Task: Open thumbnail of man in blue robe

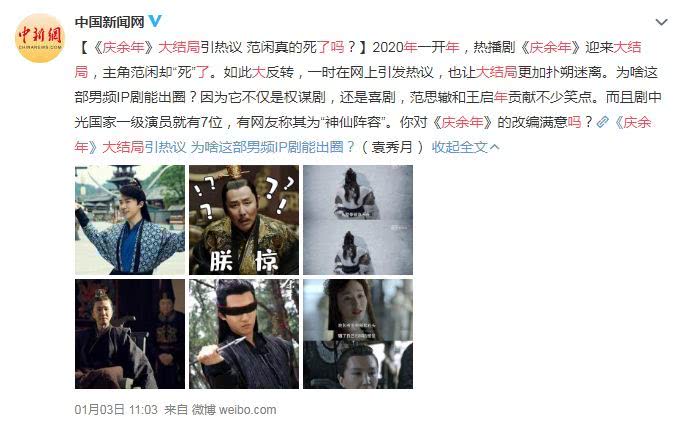Action: point(130,220)
